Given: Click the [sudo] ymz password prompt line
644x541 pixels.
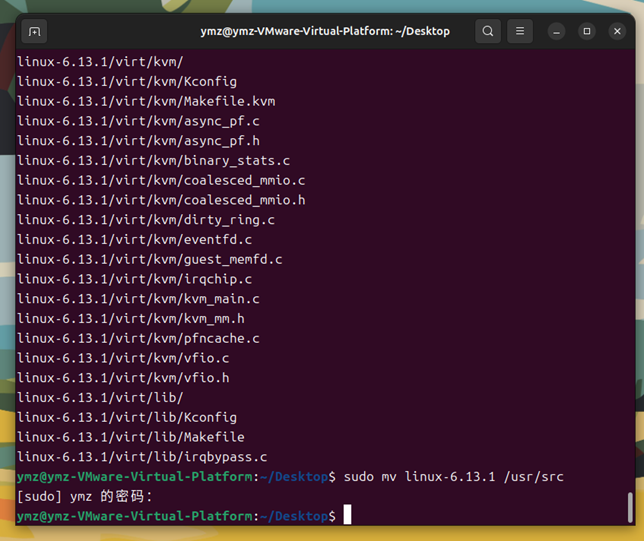Looking at the screenshot, I should click(x=85, y=496).
